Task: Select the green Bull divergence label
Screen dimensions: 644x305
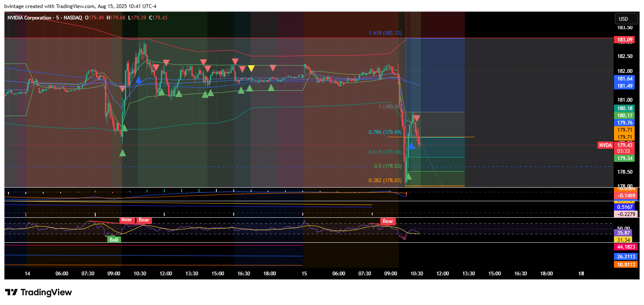Action: (114, 239)
